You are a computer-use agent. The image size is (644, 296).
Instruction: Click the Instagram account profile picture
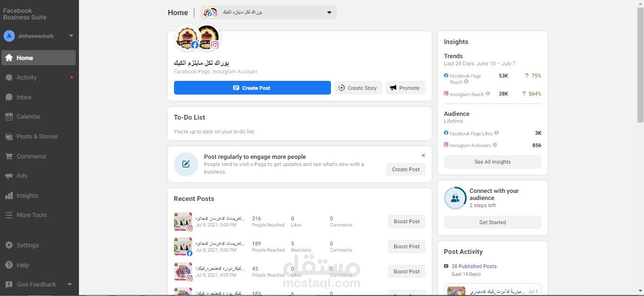pyautogui.click(x=208, y=37)
